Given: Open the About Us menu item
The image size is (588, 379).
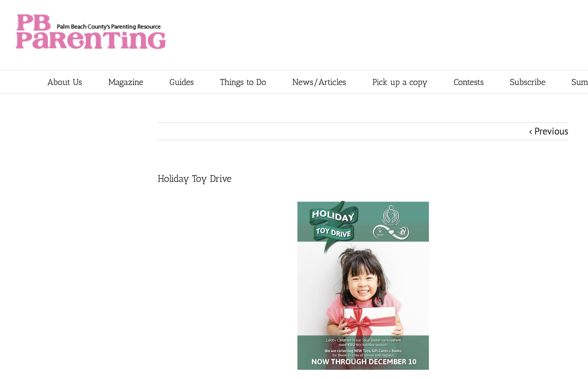Looking at the screenshot, I should coord(65,82).
